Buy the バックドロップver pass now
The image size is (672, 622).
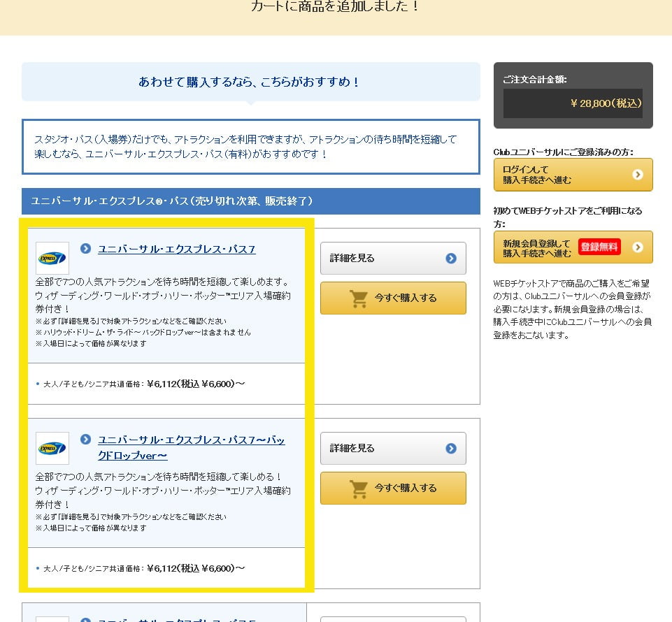tap(393, 488)
